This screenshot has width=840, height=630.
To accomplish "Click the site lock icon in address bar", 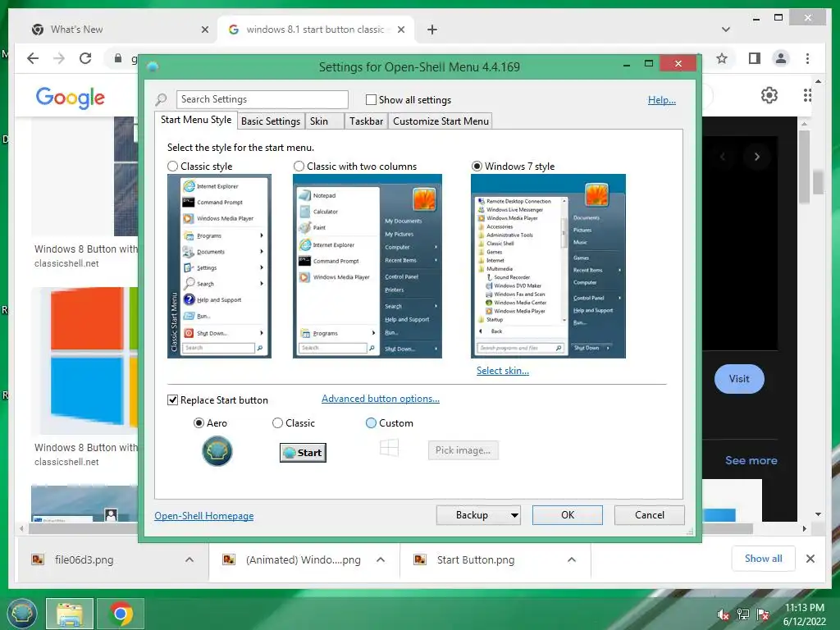I will (x=118, y=58).
